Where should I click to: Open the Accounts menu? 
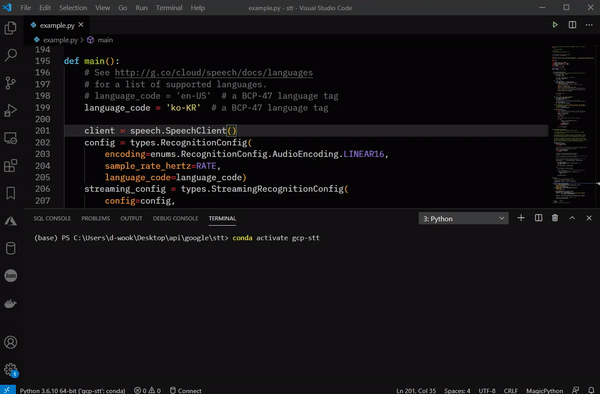pyautogui.click(x=11, y=342)
